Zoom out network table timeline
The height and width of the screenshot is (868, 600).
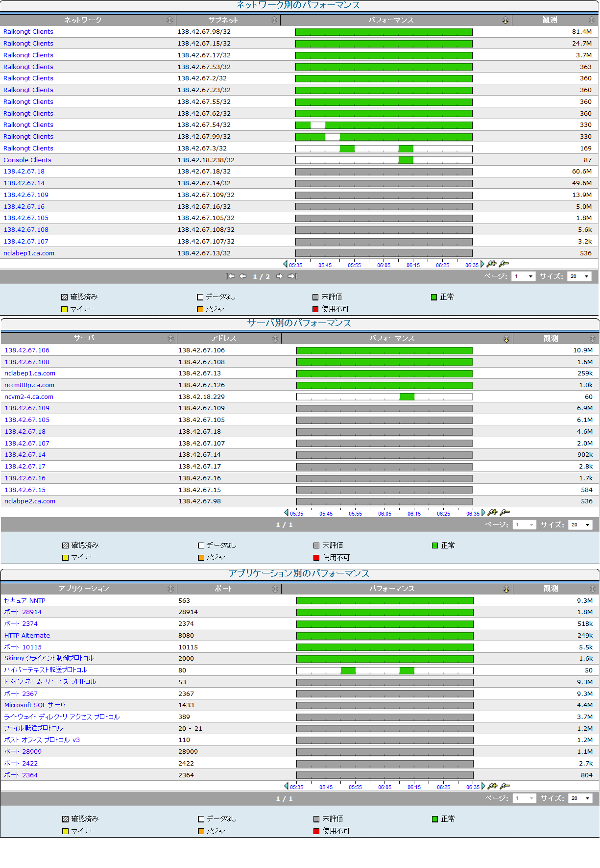(x=504, y=264)
